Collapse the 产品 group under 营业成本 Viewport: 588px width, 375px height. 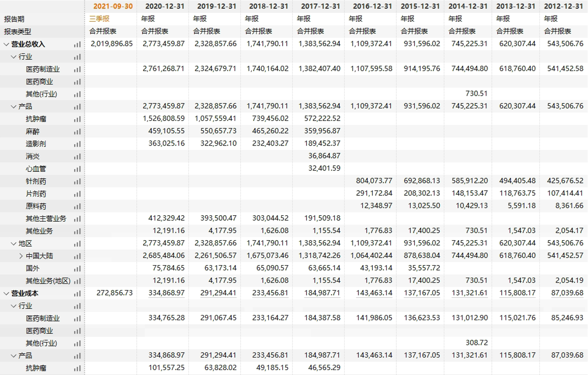tap(14, 356)
